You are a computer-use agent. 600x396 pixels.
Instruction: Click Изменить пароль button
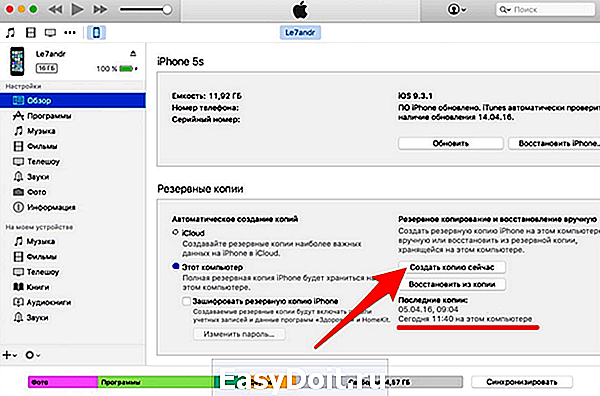[239, 334]
